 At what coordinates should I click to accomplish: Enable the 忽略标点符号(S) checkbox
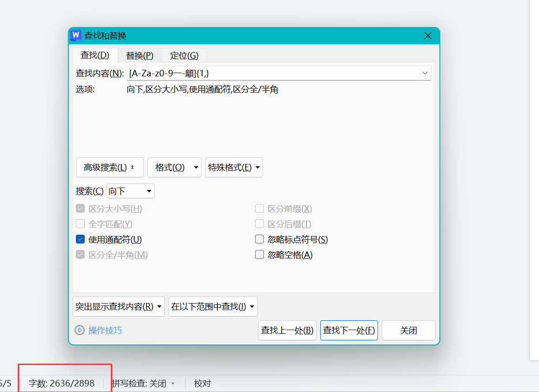(x=260, y=239)
